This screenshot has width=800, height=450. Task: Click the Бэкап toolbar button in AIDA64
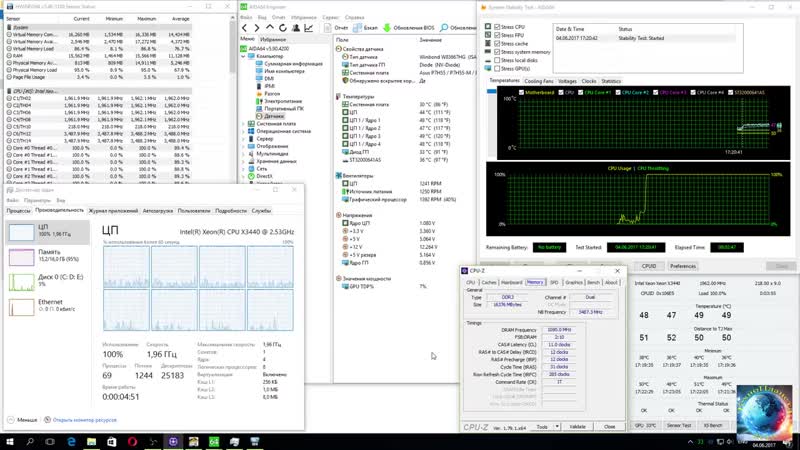(365, 28)
